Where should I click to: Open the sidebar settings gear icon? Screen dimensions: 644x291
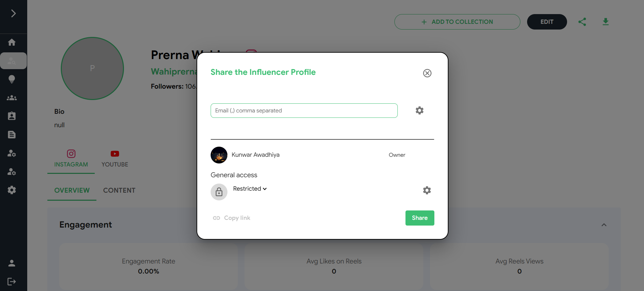[12, 190]
